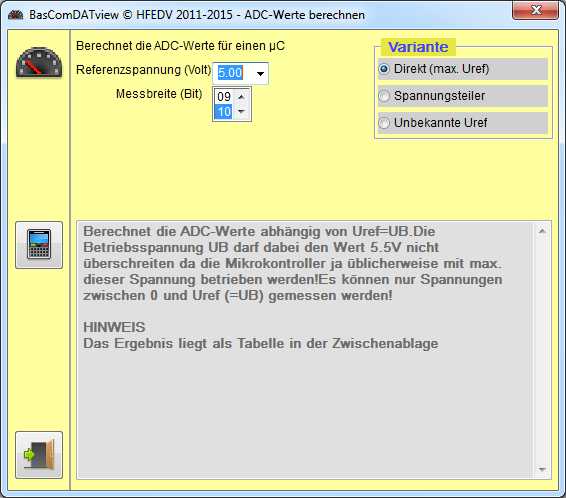This screenshot has width=566, height=498.
Task: Click the Messbreite down spinner arrow
Action: [241, 112]
